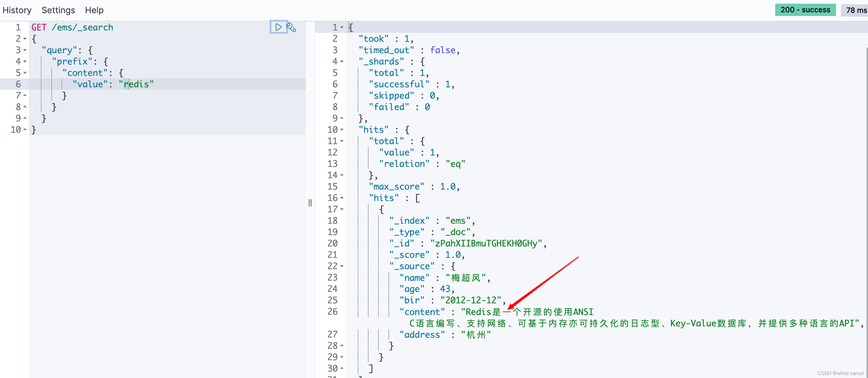Click the "failed" : 0 line
This screenshot has height=378, width=868.
click(x=399, y=107)
